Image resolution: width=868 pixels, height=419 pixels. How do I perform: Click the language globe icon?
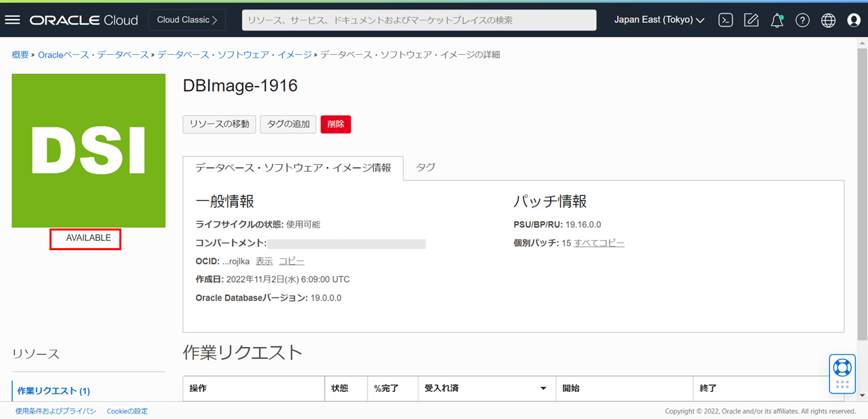(x=828, y=20)
